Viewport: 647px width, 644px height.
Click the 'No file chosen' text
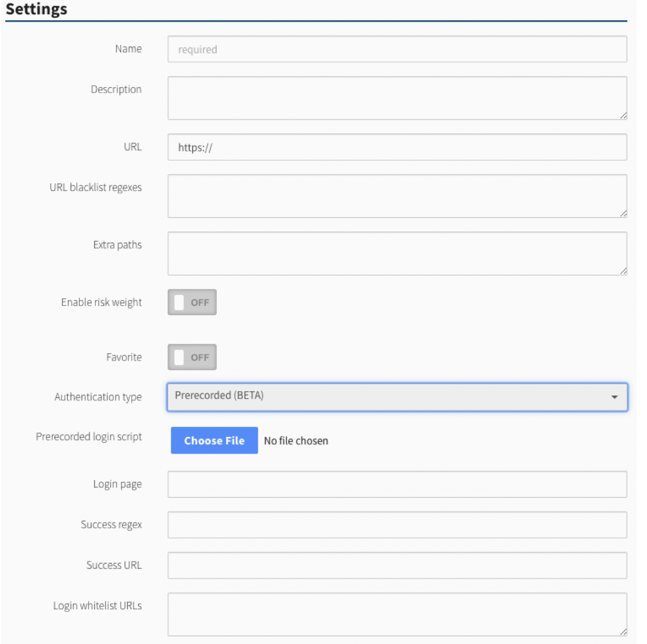coord(296,441)
